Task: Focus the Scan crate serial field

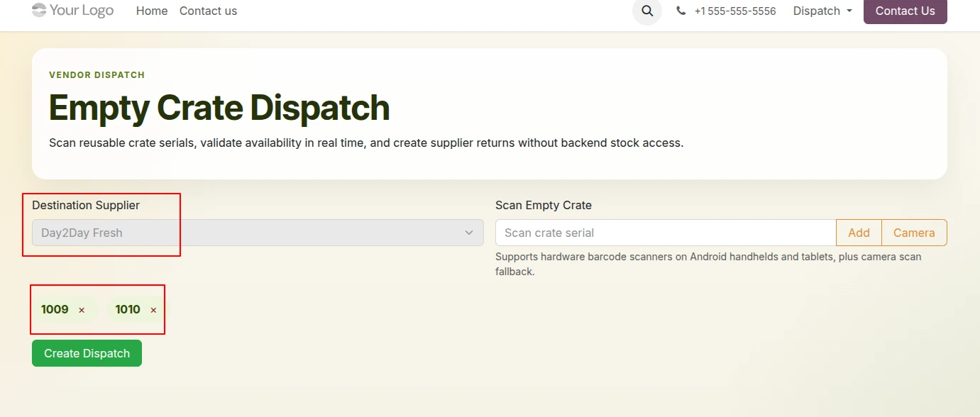Action: pyautogui.click(x=666, y=233)
